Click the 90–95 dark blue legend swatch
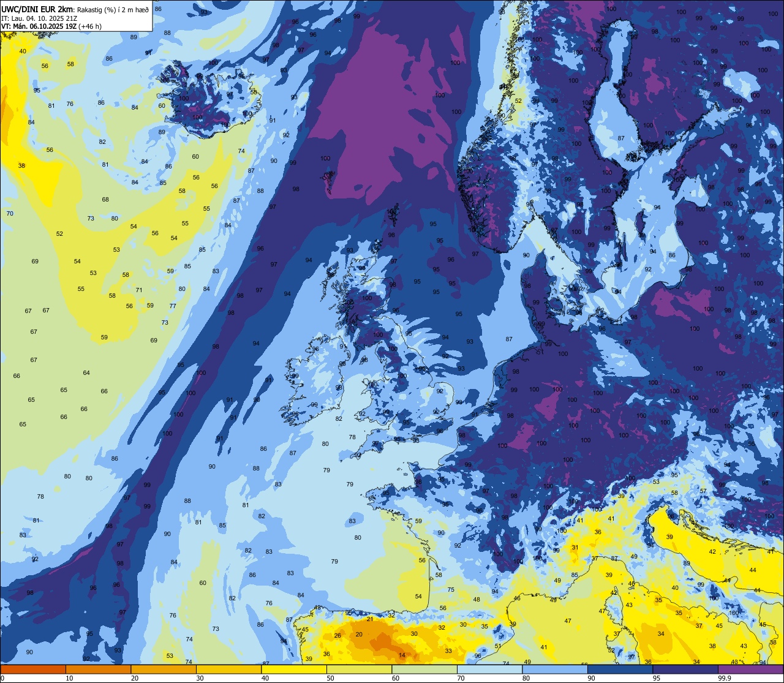The height and width of the screenshot is (683, 784). pyautogui.click(x=620, y=669)
